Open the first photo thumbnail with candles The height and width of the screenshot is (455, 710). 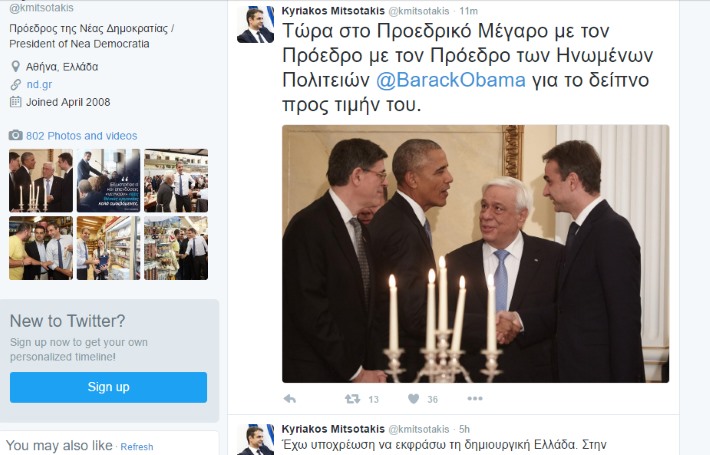tap(41, 180)
